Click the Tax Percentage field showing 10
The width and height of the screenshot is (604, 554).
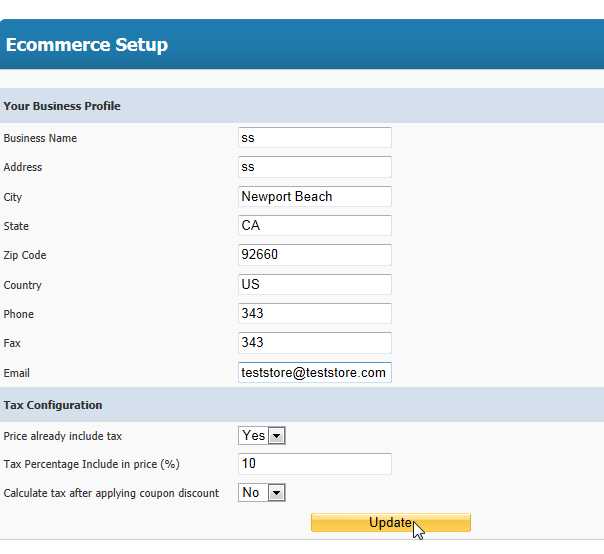[315, 464]
